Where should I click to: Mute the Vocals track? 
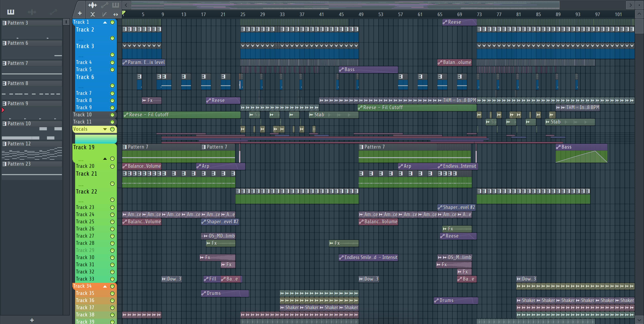(x=112, y=129)
